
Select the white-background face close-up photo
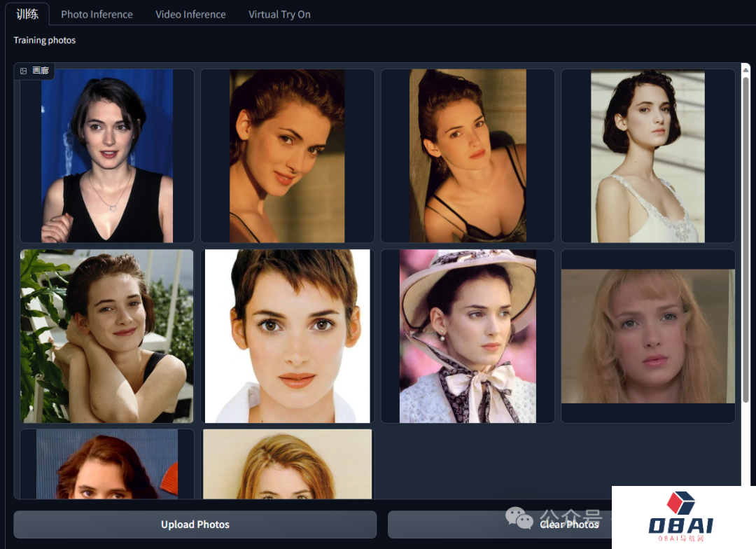pyautogui.click(x=288, y=336)
